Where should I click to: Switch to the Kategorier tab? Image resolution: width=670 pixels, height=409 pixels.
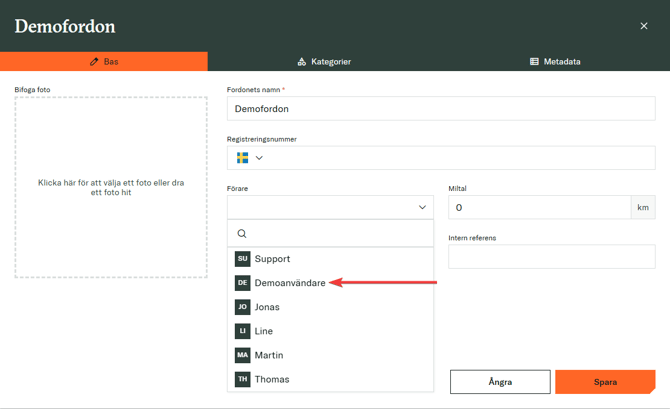pyautogui.click(x=324, y=62)
